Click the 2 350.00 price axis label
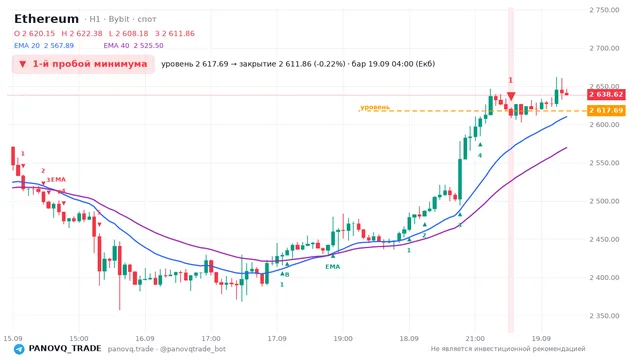The width and height of the screenshot is (640, 360). coord(604,316)
